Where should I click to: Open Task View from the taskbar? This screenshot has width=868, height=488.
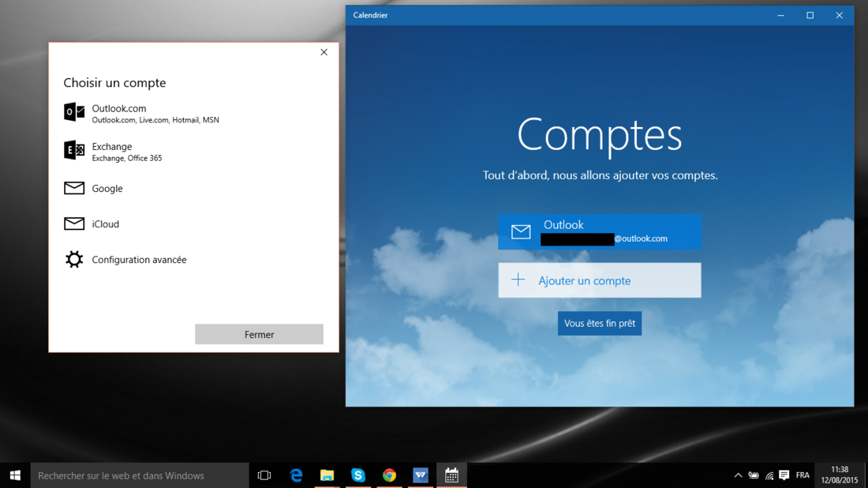click(264, 475)
